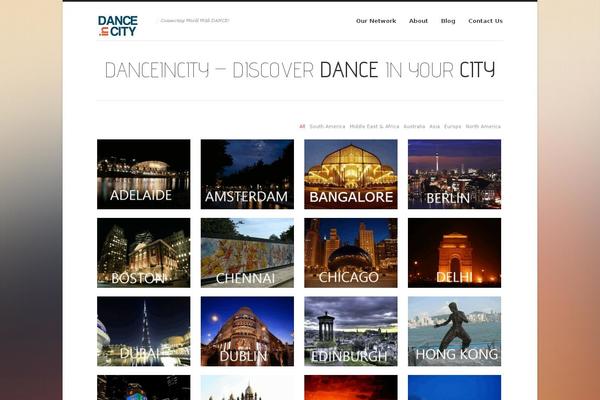The height and width of the screenshot is (400, 600).
Task: Open the Contact Us page
Action: coord(485,21)
